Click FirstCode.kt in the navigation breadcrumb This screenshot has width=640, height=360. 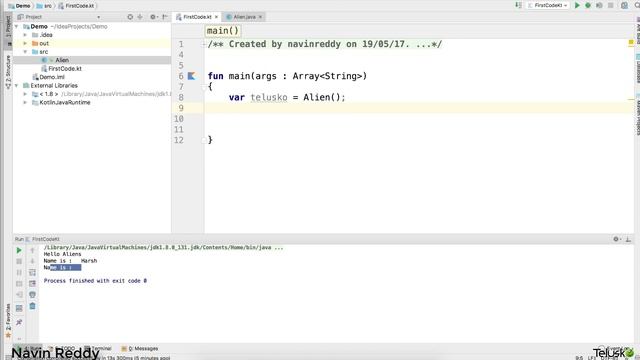76,6
